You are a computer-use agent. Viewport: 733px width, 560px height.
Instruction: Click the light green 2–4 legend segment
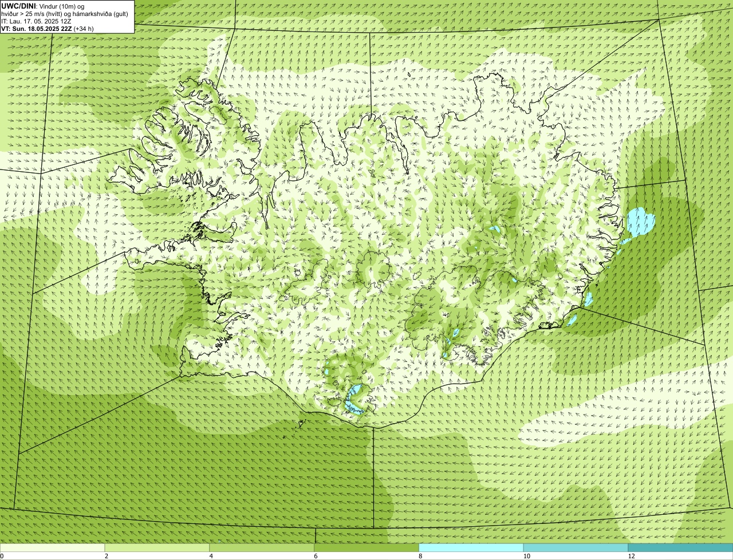157,547
